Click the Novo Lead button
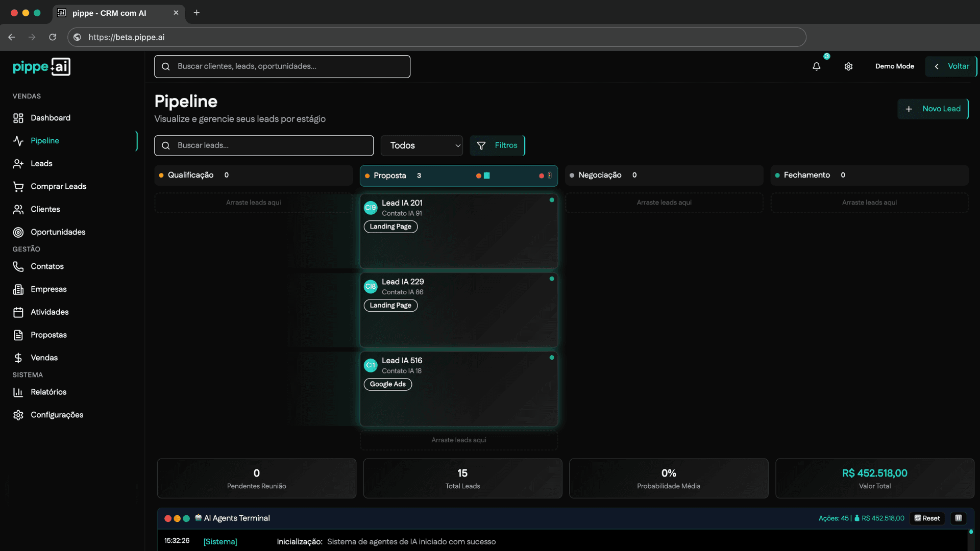Viewport: 980px width, 551px height. (x=933, y=109)
